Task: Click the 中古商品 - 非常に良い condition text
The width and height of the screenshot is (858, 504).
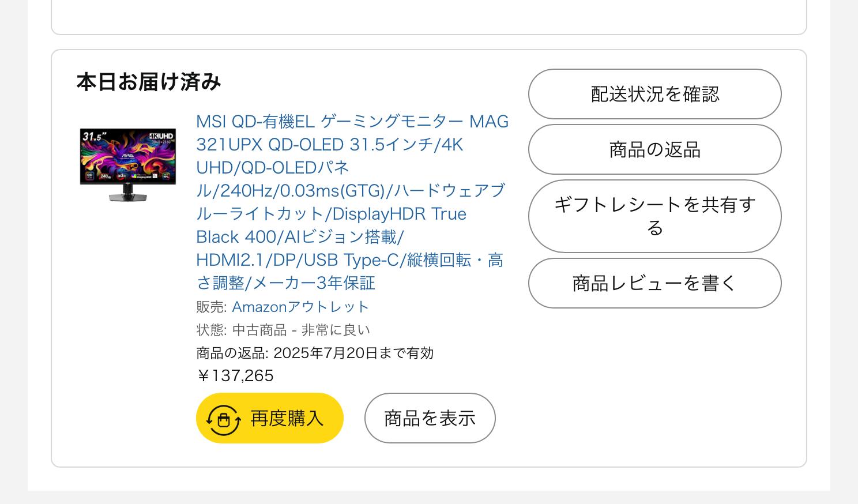Action: (301, 330)
